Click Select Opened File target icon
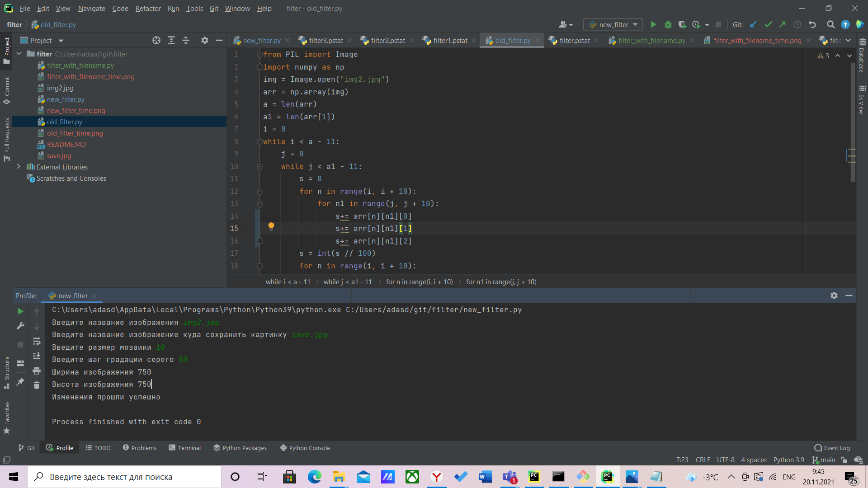The image size is (868, 488). 156,41
